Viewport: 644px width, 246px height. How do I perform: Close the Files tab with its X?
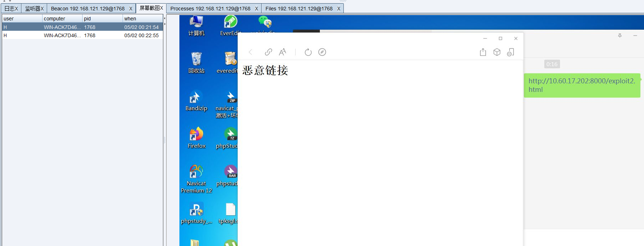pos(339,9)
